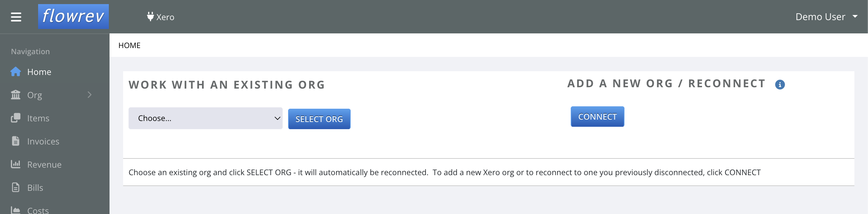Open the Choose... org dropdown
This screenshot has height=214, width=868.
[205, 118]
